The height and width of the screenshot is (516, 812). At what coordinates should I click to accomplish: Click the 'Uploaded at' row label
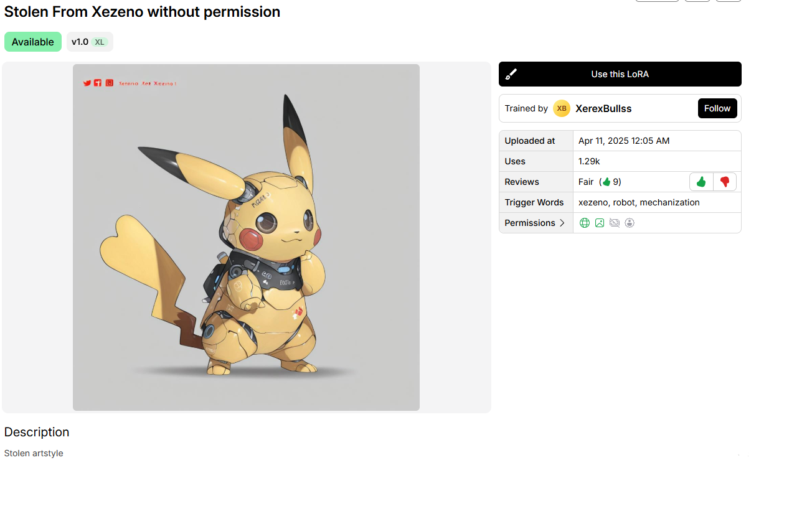coord(530,141)
